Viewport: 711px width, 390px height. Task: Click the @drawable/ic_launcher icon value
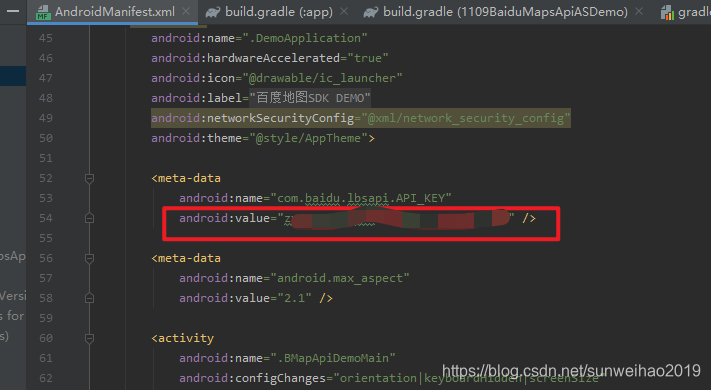pyautogui.click(x=322, y=78)
